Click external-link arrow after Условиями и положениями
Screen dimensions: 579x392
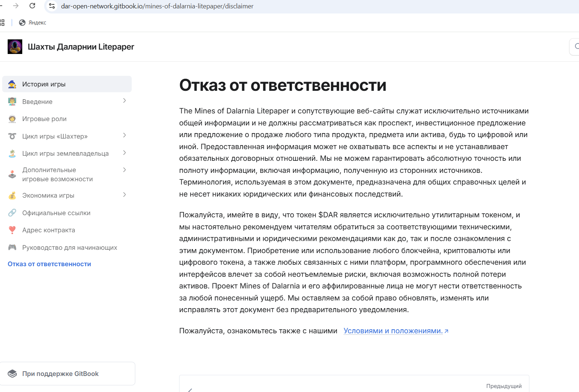tap(446, 331)
